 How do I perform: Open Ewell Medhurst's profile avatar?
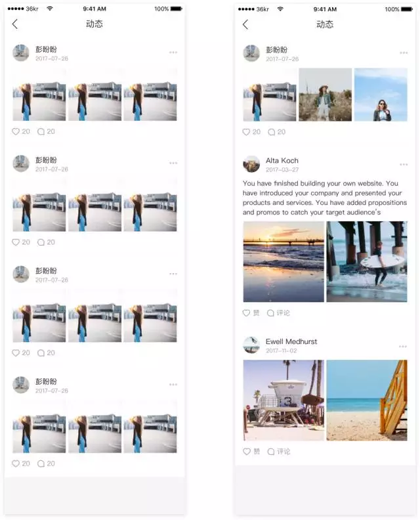coord(251,345)
